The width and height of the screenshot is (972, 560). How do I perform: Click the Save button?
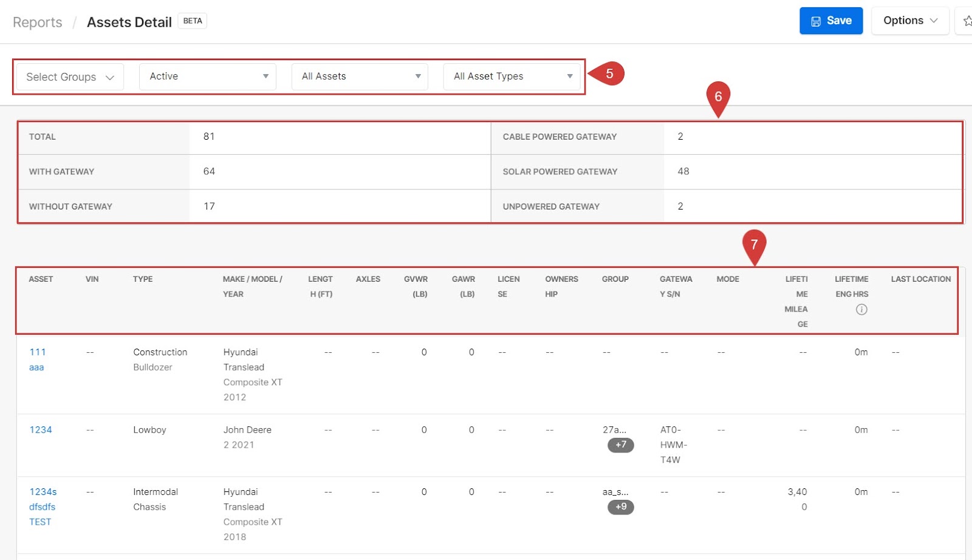(830, 21)
